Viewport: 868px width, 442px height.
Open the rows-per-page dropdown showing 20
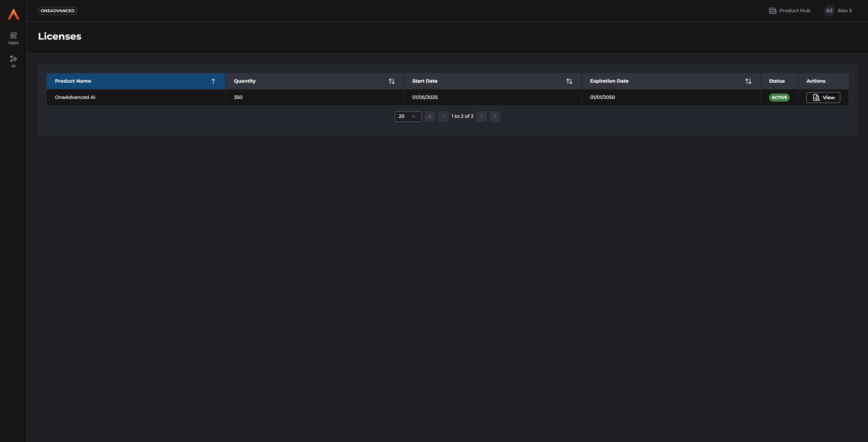(408, 117)
